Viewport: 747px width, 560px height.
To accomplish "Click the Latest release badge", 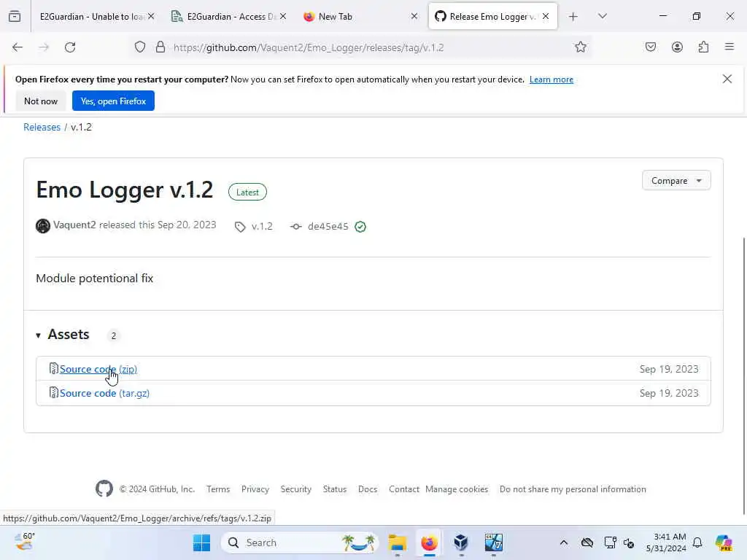I will 247,192.
